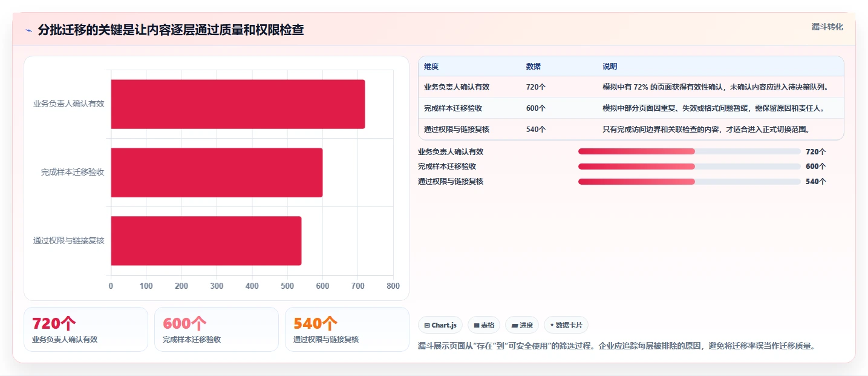Click the 业务负责人确认有效 progress label
Viewport: 868px width, 376px height.
(451, 151)
